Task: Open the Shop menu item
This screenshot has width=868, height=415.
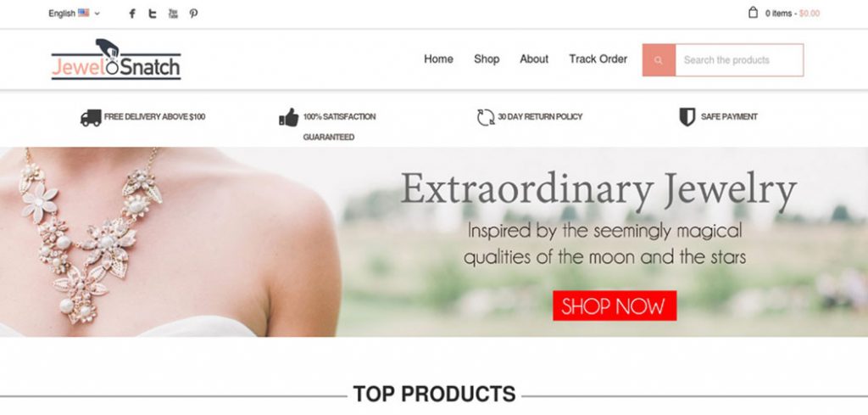Action: coord(487,59)
